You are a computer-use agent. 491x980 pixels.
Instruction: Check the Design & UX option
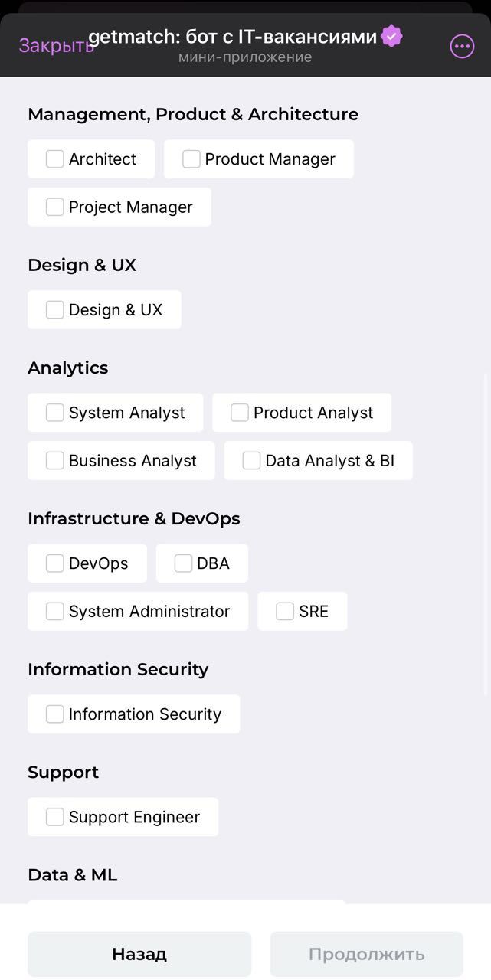pyautogui.click(x=54, y=309)
